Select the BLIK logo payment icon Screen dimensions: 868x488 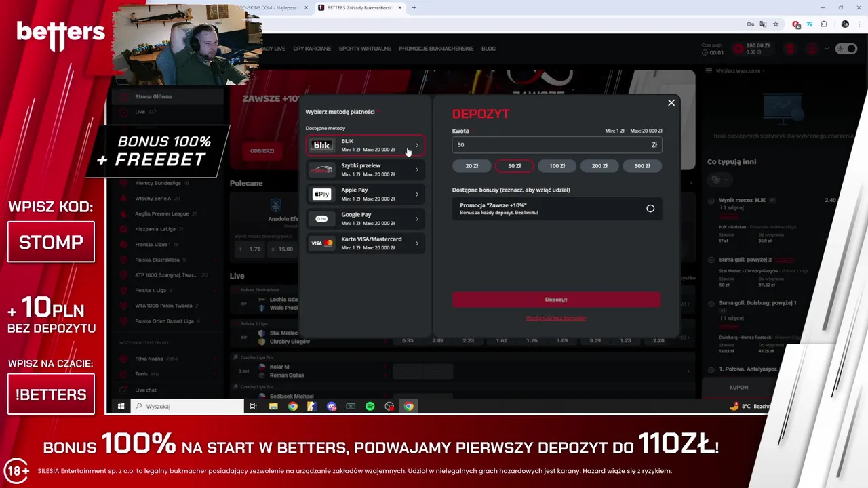321,145
